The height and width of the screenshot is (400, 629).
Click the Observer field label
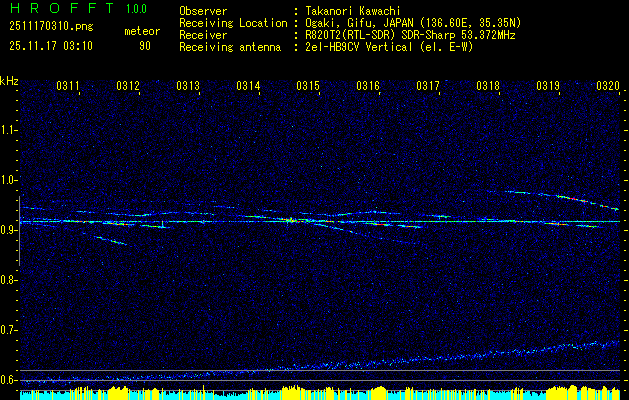(x=203, y=11)
